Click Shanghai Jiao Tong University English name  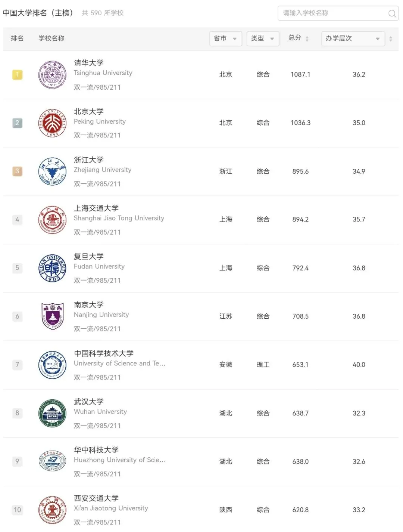click(119, 218)
